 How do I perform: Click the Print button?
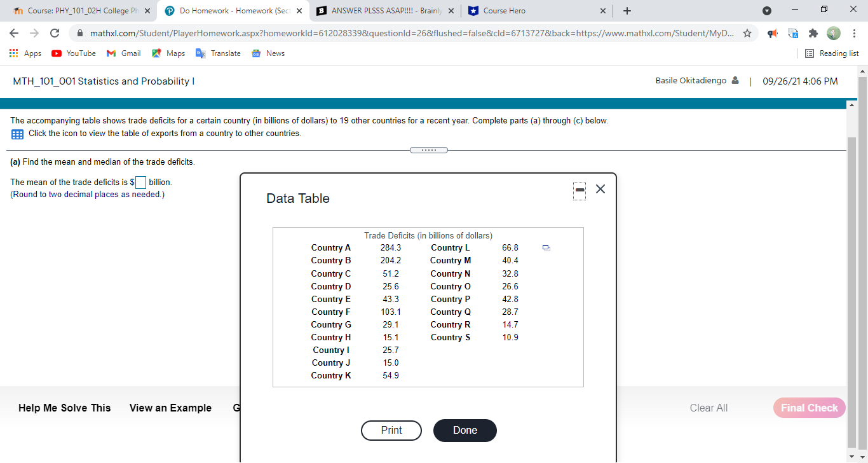pyautogui.click(x=391, y=431)
